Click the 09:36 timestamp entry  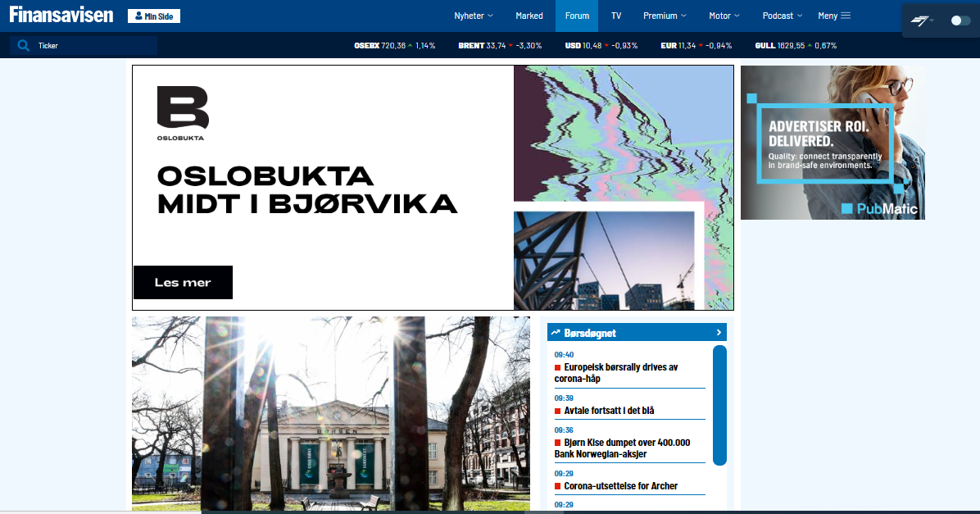tap(564, 430)
